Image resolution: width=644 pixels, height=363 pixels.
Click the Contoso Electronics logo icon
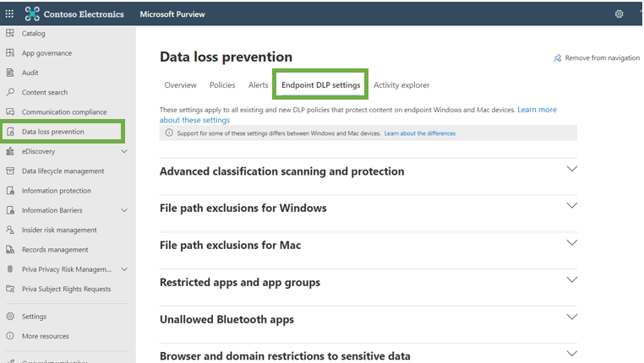point(33,14)
